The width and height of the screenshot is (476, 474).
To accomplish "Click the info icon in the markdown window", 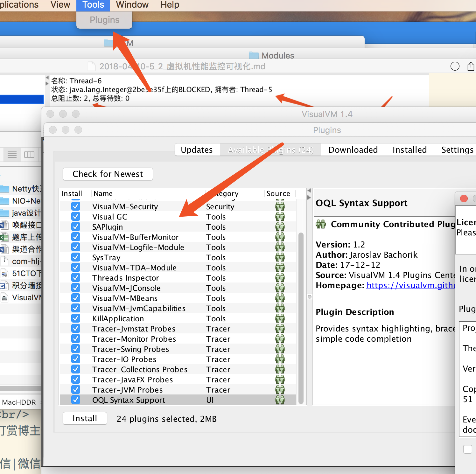I will pyautogui.click(x=455, y=66).
